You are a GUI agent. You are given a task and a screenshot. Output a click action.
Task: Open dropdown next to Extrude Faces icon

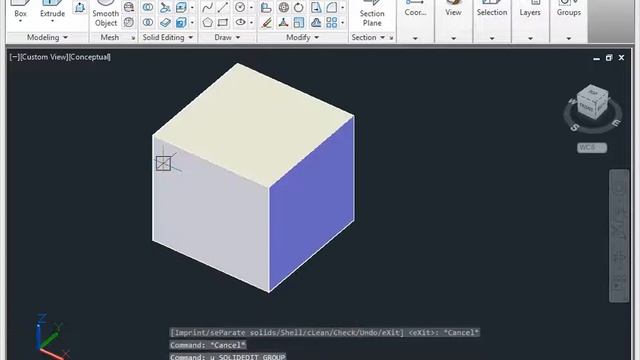pyautogui.click(x=192, y=7)
